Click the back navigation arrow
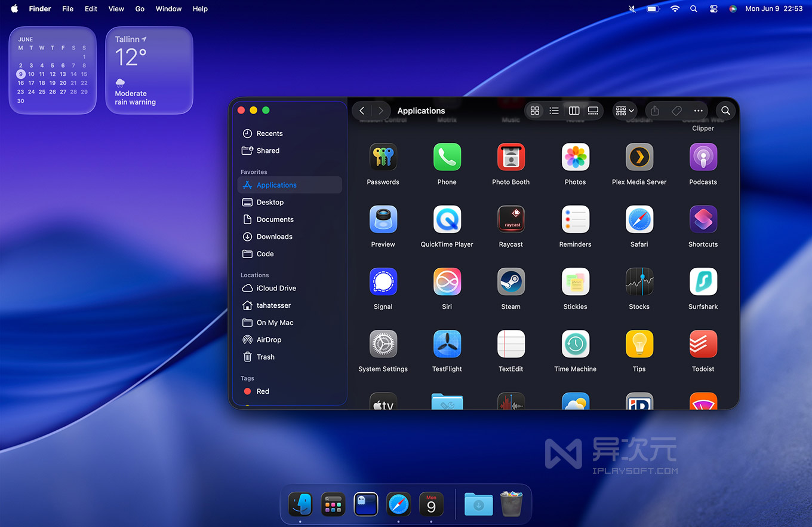The width and height of the screenshot is (812, 527). click(x=362, y=111)
